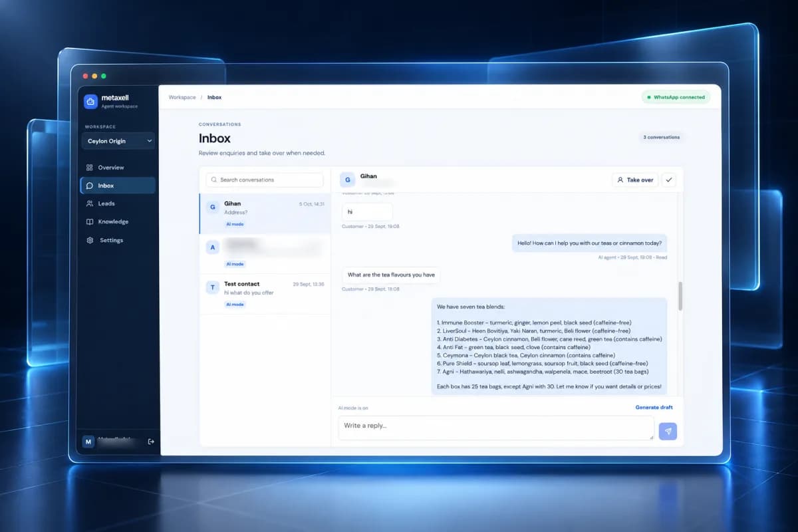Click the Knowledge book icon
The height and width of the screenshot is (532, 798).
point(90,221)
